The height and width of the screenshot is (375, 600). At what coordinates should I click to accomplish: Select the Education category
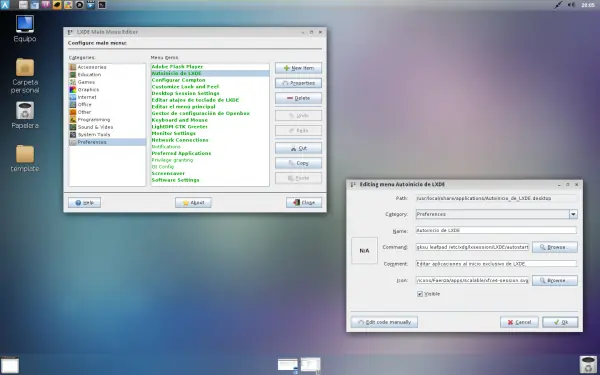click(x=107, y=75)
